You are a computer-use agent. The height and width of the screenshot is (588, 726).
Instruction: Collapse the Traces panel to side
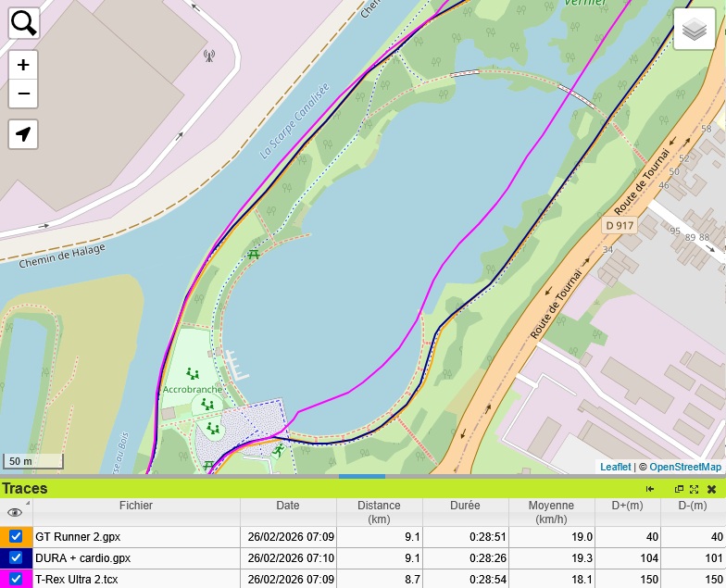(x=650, y=489)
